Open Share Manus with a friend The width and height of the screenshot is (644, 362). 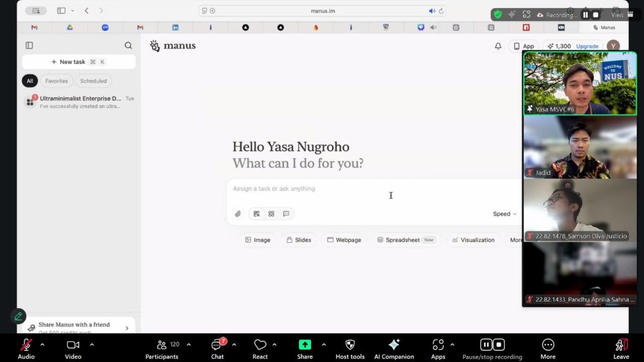click(x=79, y=326)
